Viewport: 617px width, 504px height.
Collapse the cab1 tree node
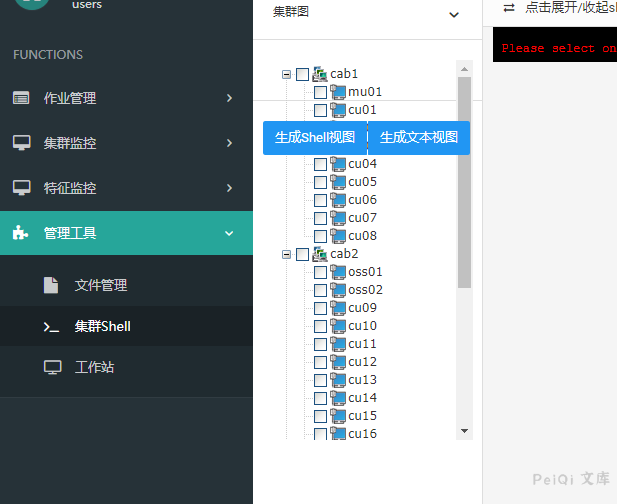[x=287, y=74]
